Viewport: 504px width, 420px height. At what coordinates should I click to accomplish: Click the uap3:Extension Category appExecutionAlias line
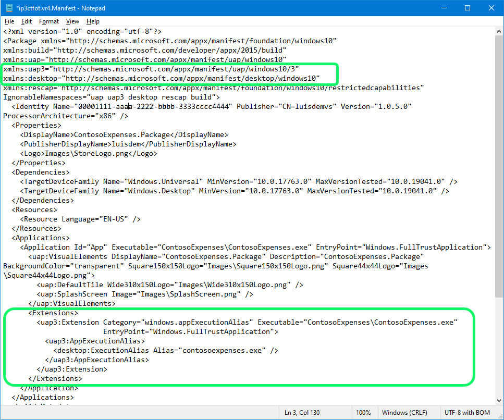[247, 323]
